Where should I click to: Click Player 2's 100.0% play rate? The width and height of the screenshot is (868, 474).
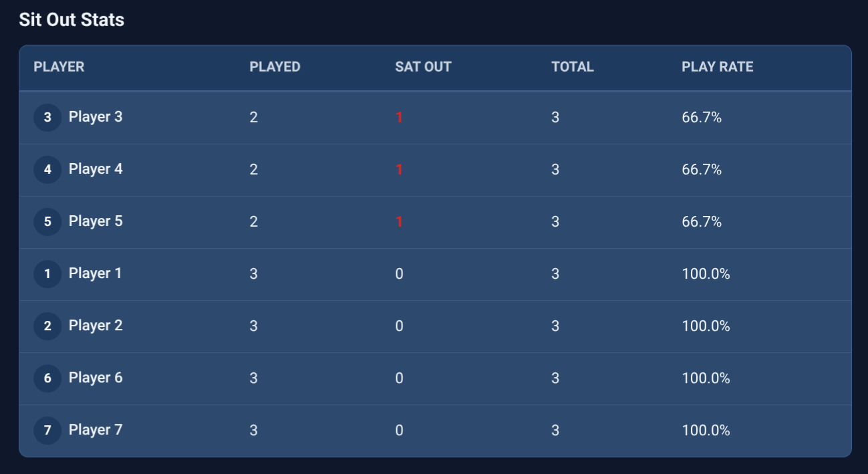point(706,326)
